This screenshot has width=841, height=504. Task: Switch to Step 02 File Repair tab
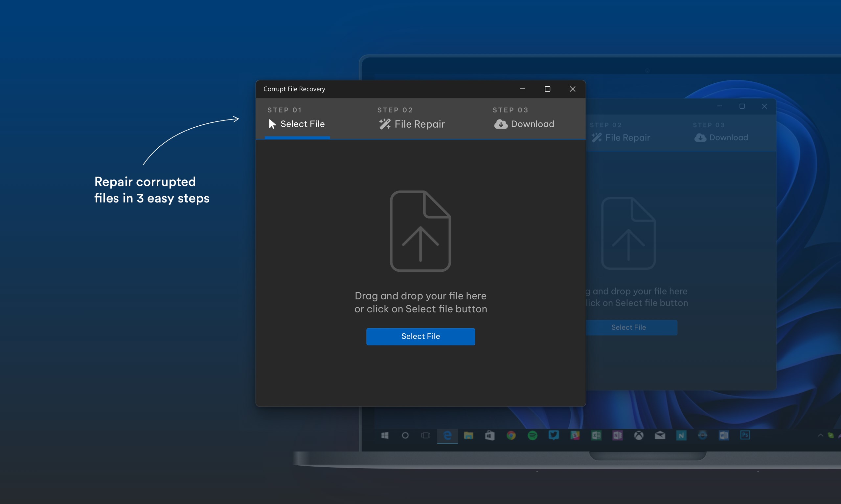411,118
